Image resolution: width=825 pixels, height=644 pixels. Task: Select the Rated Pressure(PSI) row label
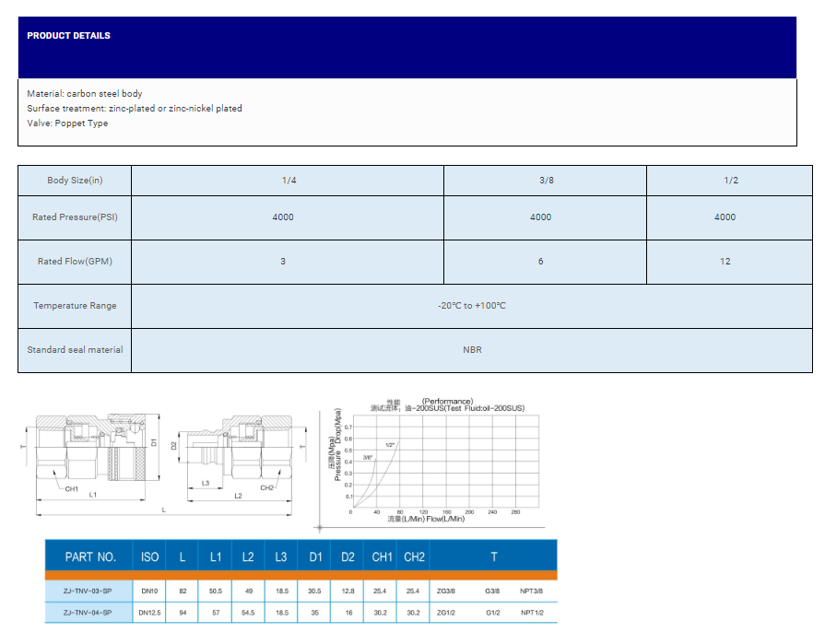click(x=75, y=217)
